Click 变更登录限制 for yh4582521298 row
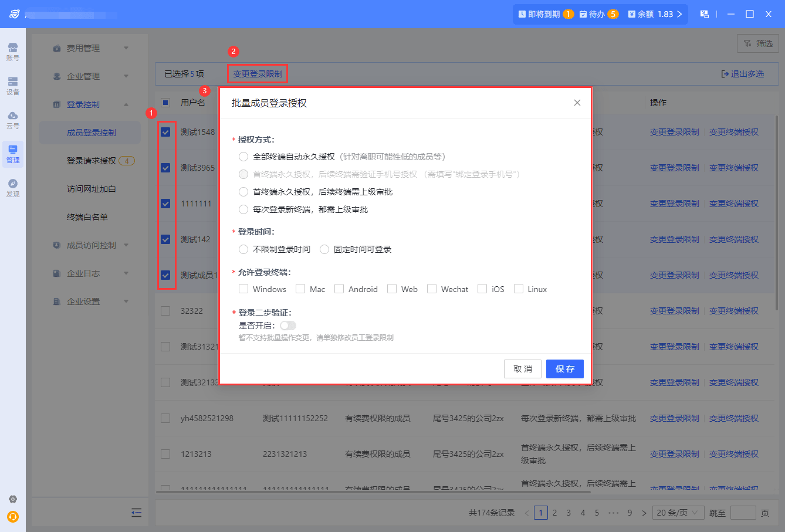 coord(675,418)
